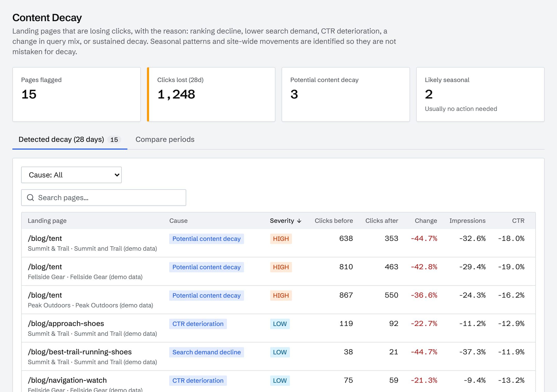Open /blog/tent for Fellside Gear
Image resolution: width=557 pixels, height=392 pixels.
coord(45,267)
